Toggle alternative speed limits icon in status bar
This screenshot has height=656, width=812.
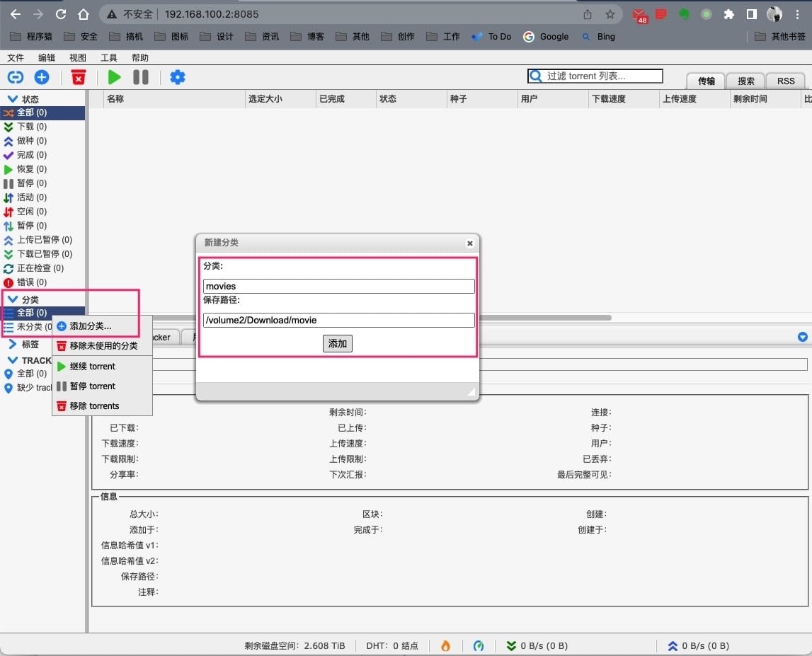[479, 645]
